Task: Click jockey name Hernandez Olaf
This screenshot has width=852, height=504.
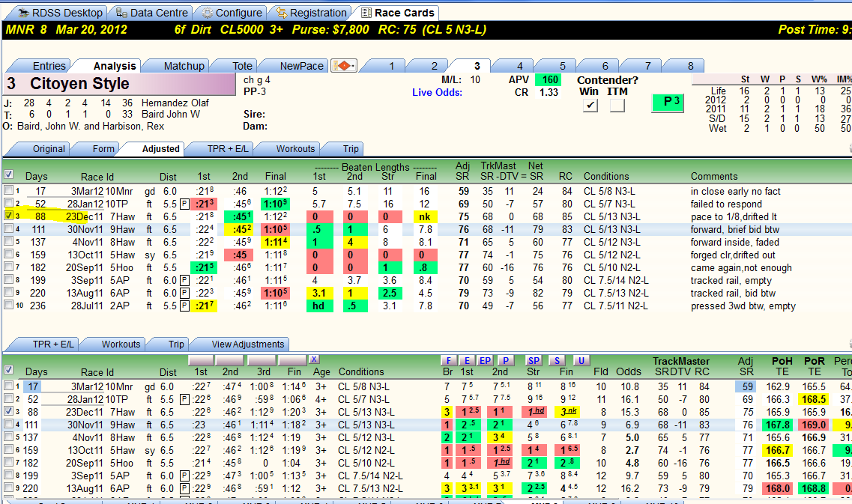Action: [x=175, y=103]
